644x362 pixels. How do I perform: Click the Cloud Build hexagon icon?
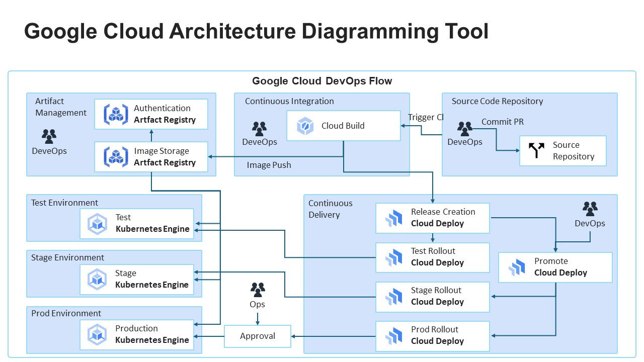click(305, 126)
